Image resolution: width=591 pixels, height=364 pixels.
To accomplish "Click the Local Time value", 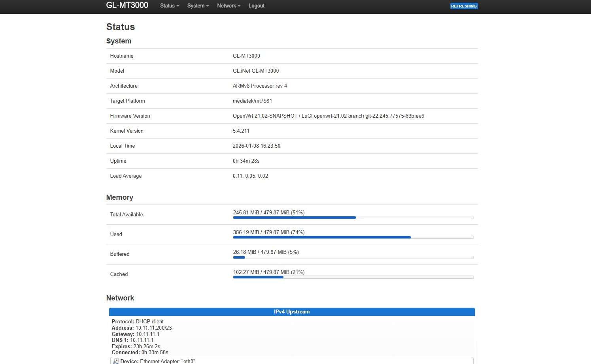I will tap(256, 146).
